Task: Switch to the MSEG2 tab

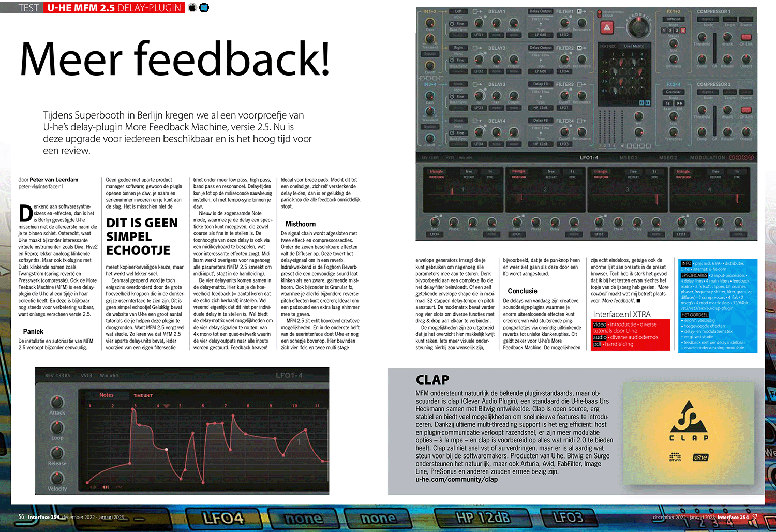Action: coord(668,157)
